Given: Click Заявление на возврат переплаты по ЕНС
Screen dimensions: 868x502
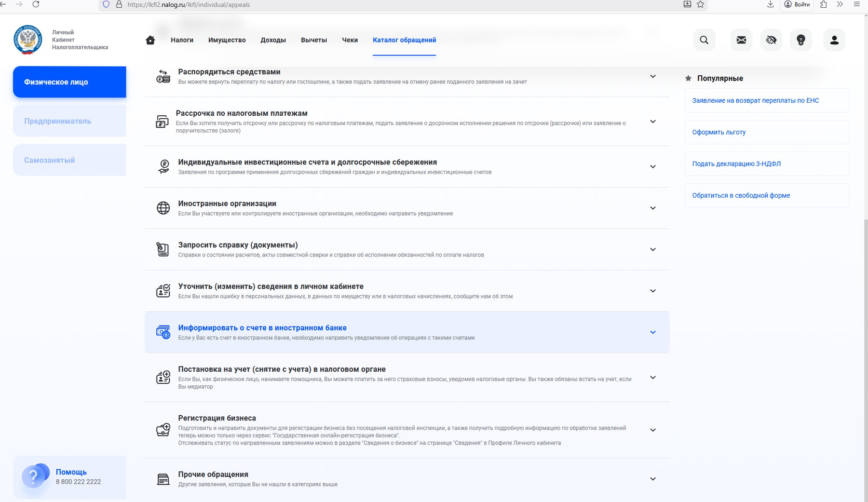Looking at the screenshot, I should [755, 101].
